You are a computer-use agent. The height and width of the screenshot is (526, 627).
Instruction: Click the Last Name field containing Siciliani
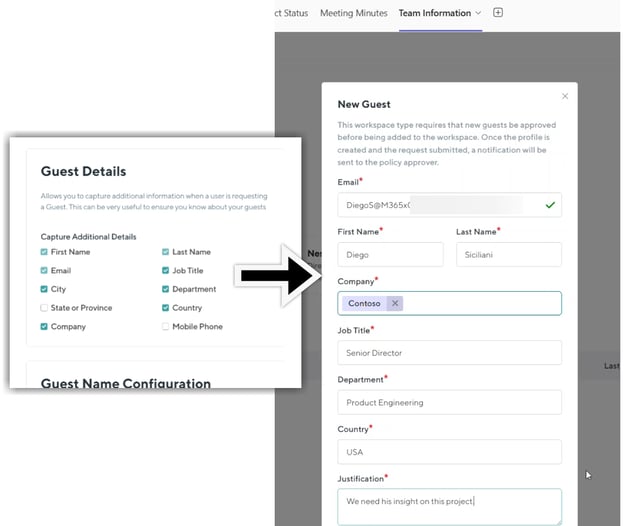tap(508, 255)
